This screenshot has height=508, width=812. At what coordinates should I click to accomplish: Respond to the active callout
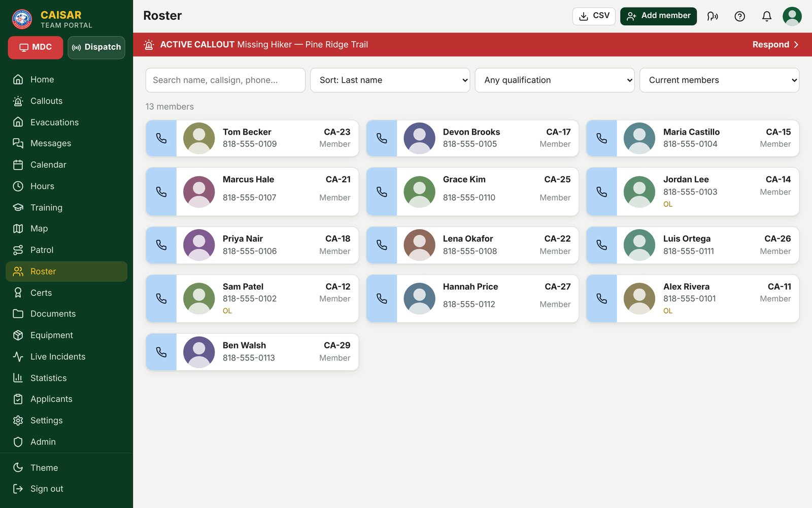tap(775, 45)
